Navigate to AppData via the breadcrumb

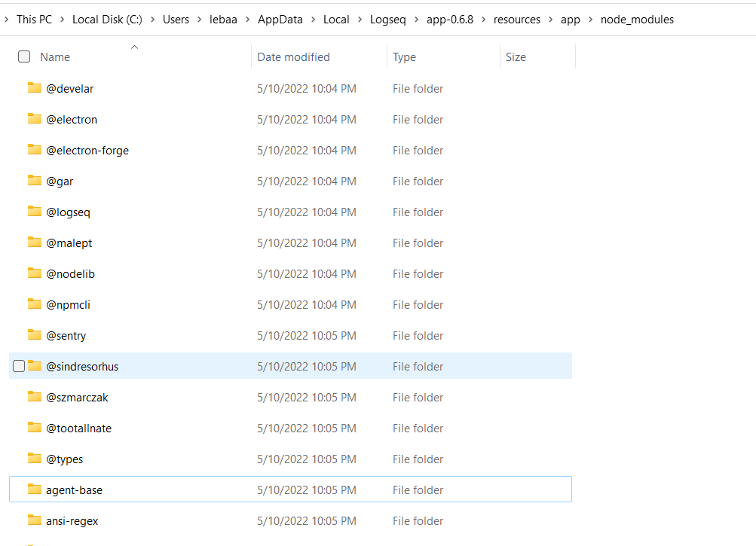click(280, 19)
